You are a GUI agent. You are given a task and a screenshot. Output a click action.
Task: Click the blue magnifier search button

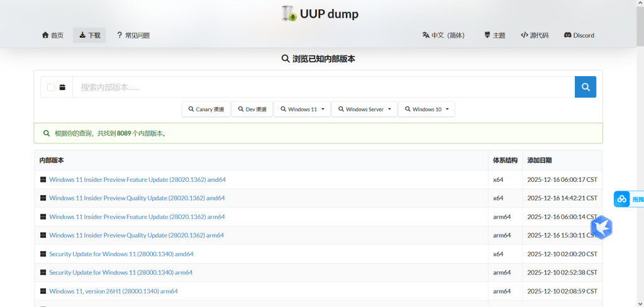[586, 87]
